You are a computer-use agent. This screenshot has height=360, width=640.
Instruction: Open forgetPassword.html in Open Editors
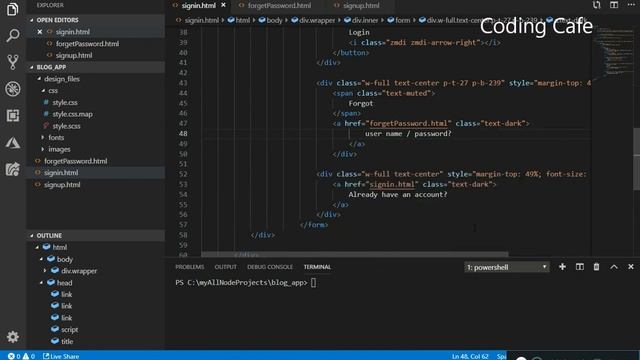(x=87, y=44)
